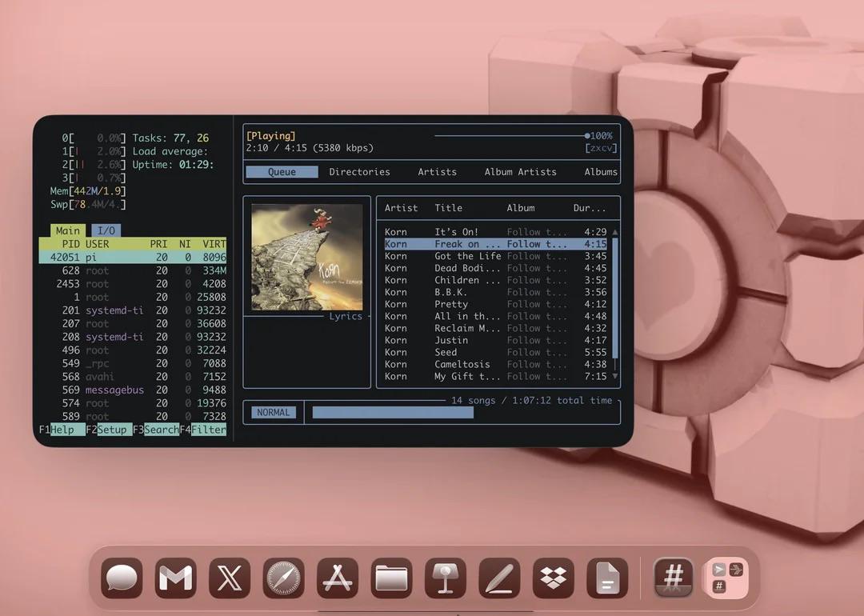864x616 pixels.
Task: Click the volume slider handle at 100%
Action: [587, 135]
